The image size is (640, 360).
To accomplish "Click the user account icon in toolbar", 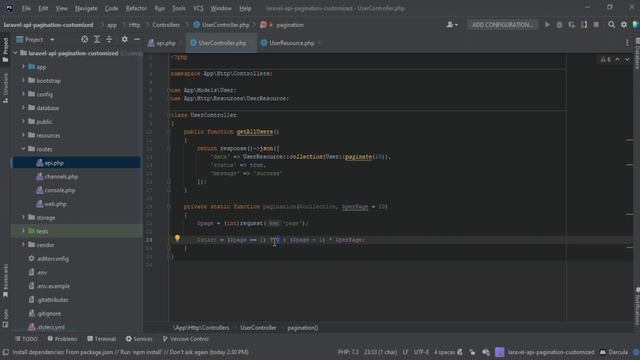I will click(x=451, y=25).
